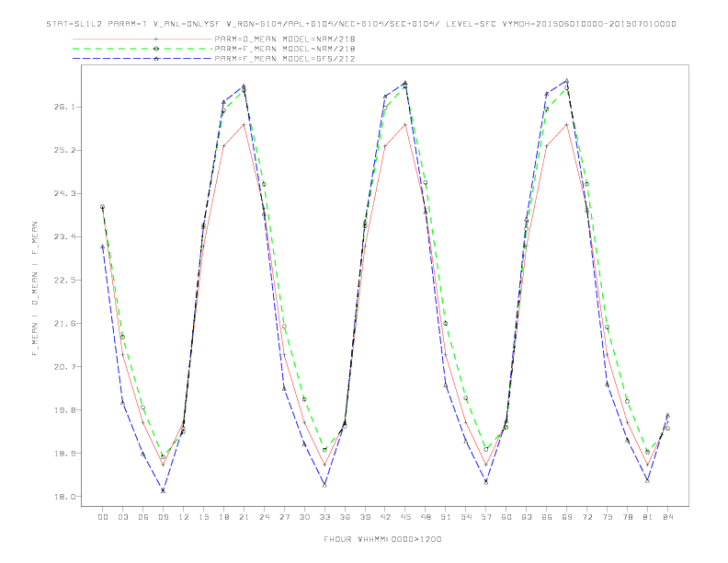Click y-axis tick value 22.5
This screenshot has width=728, height=563.
click(63, 280)
